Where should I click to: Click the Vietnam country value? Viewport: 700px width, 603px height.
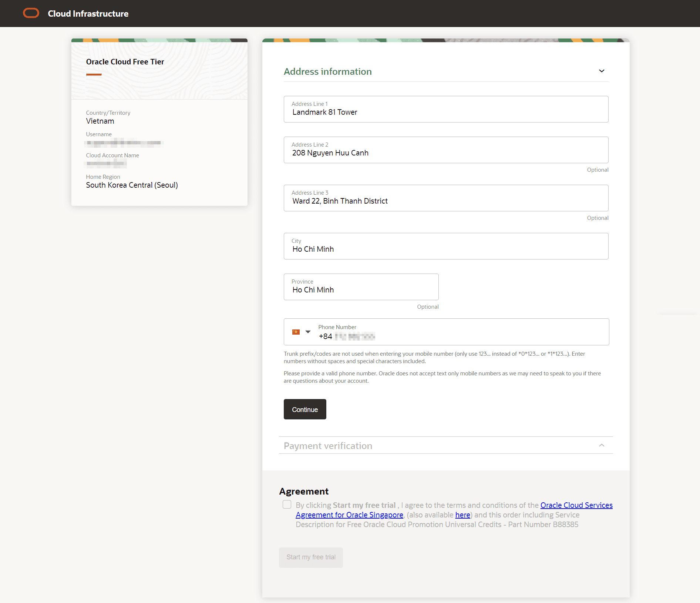(x=100, y=121)
